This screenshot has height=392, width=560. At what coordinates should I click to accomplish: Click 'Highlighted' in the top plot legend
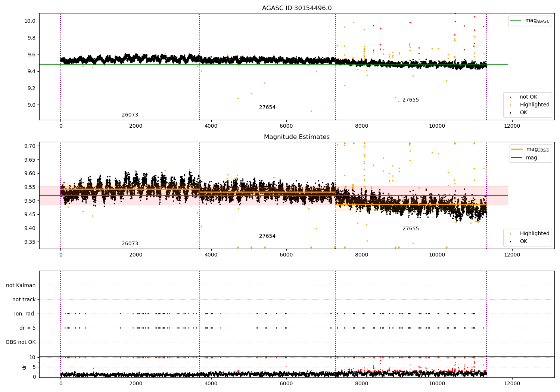(x=535, y=105)
